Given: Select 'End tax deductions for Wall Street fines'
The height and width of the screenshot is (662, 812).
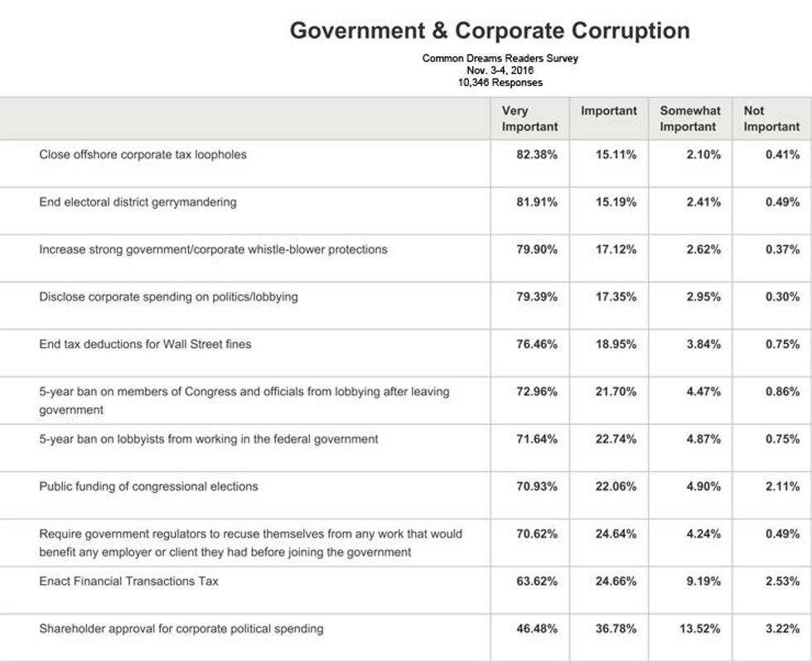Looking at the screenshot, I should 145,344.
